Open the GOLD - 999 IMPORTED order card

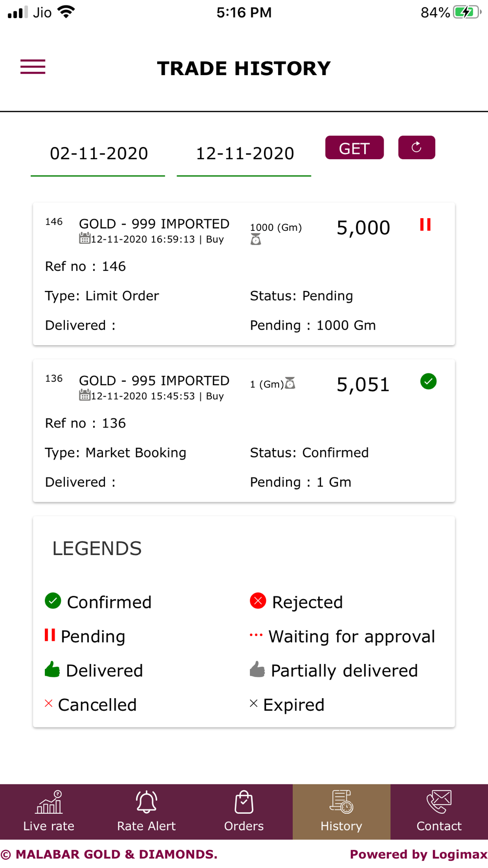[x=244, y=274]
